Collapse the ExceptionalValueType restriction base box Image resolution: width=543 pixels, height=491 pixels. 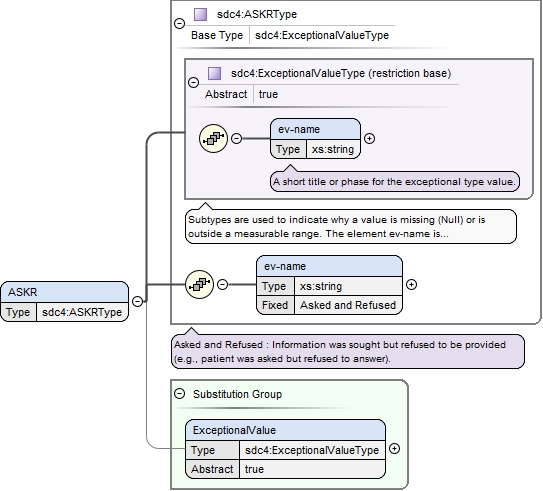point(193,82)
